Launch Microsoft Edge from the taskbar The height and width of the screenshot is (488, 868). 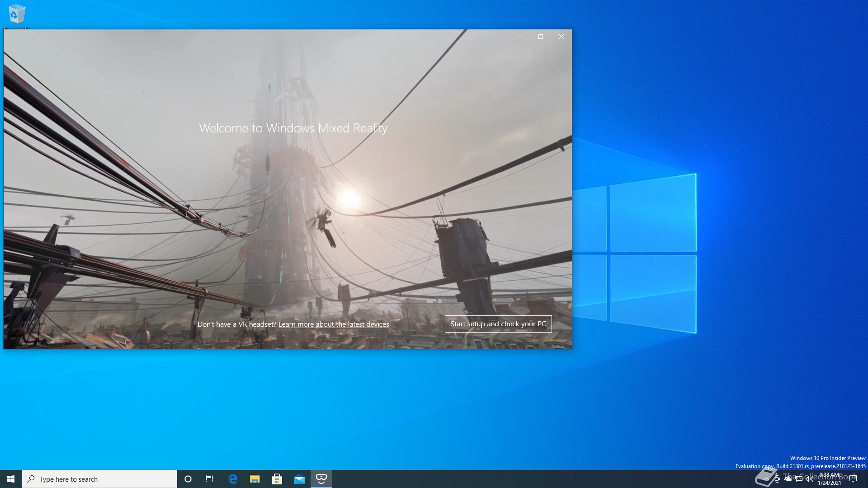pos(233,479)
